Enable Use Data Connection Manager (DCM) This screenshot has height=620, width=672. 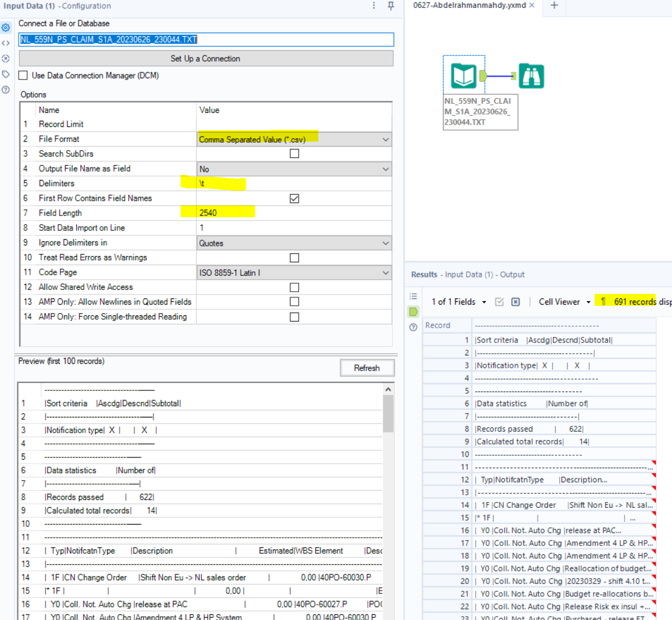[23, 74]
